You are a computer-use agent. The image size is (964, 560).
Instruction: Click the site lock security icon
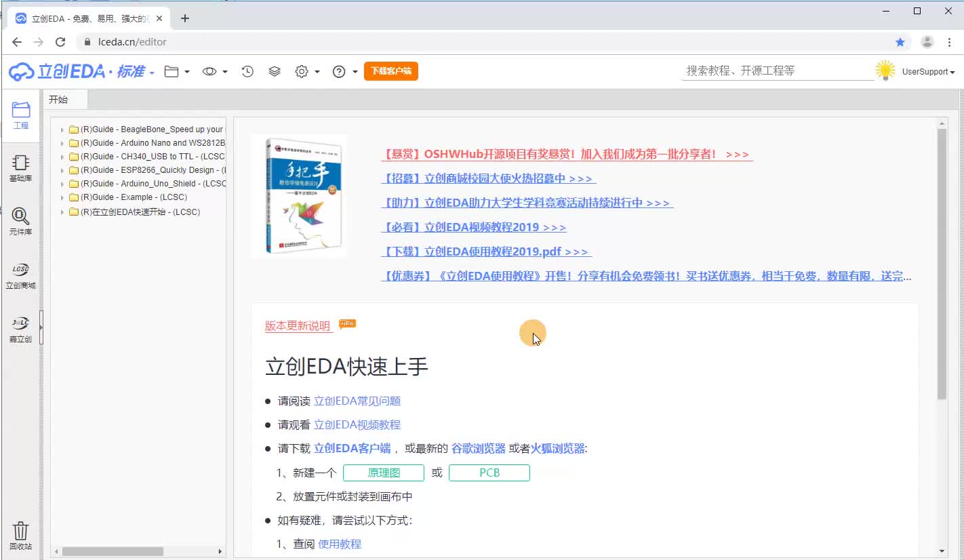[87, 42]
